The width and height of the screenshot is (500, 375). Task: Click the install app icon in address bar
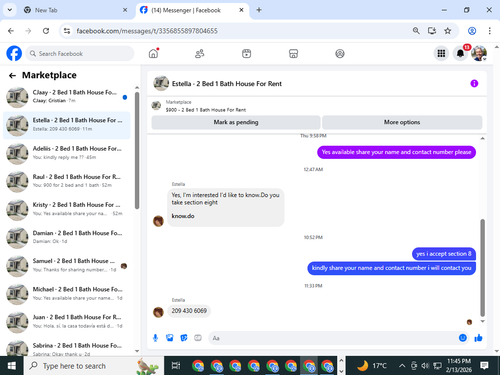(x=432, y=31)
